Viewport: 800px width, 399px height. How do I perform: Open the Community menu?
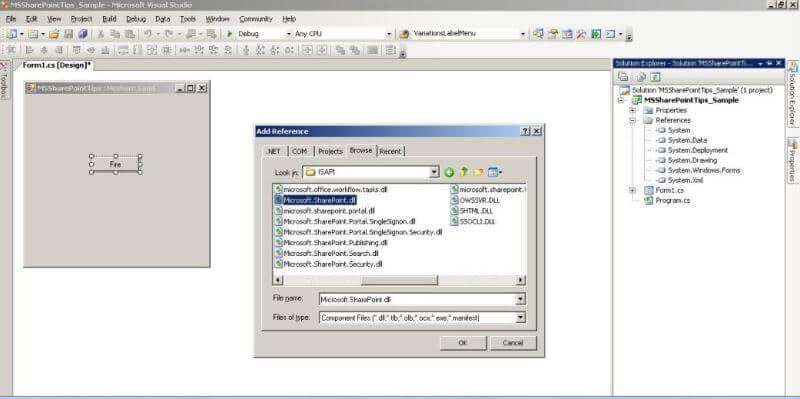[256, 19]
